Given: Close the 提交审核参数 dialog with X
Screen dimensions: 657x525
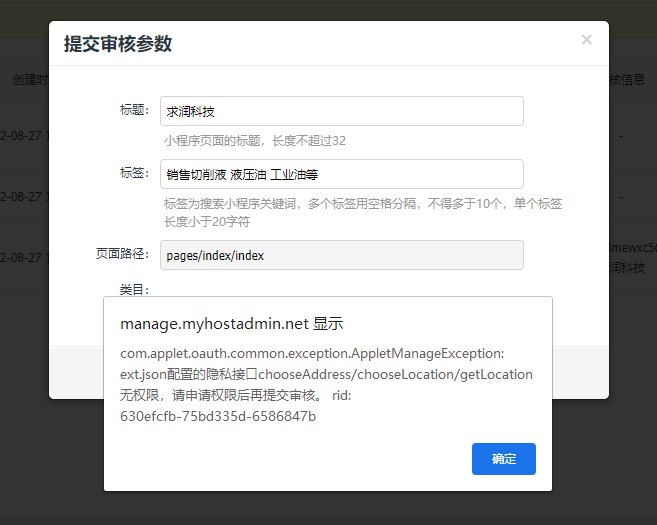Looking at the screenshot, I should (586, 40).
